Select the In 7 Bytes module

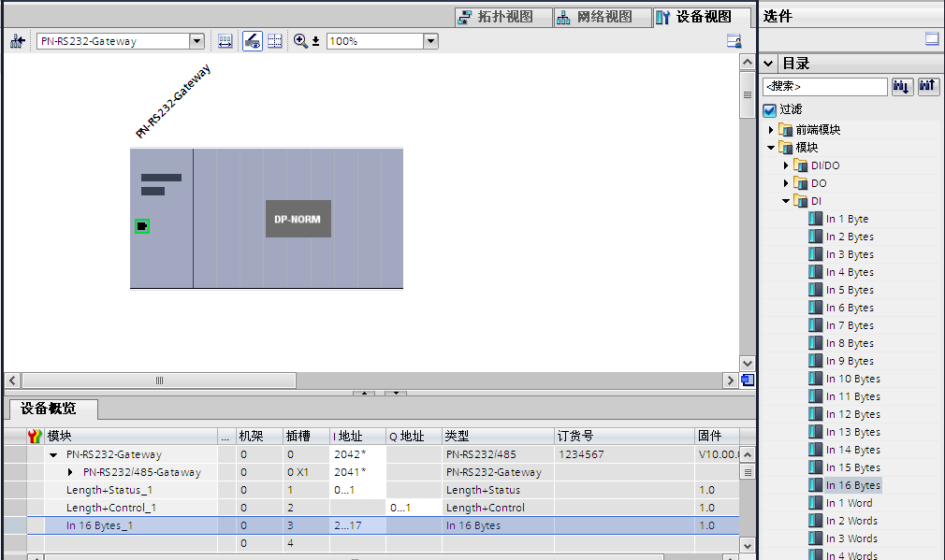tap(850, 325)
